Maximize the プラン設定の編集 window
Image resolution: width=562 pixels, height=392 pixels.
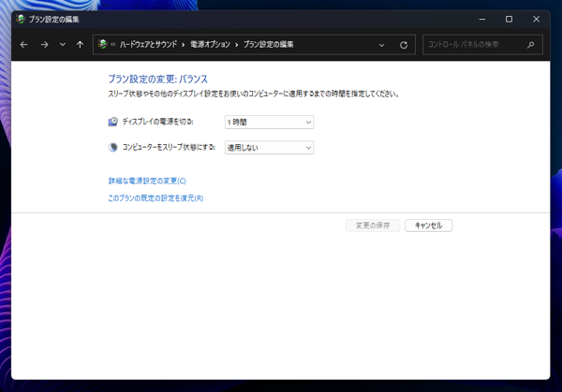[509, 20]
